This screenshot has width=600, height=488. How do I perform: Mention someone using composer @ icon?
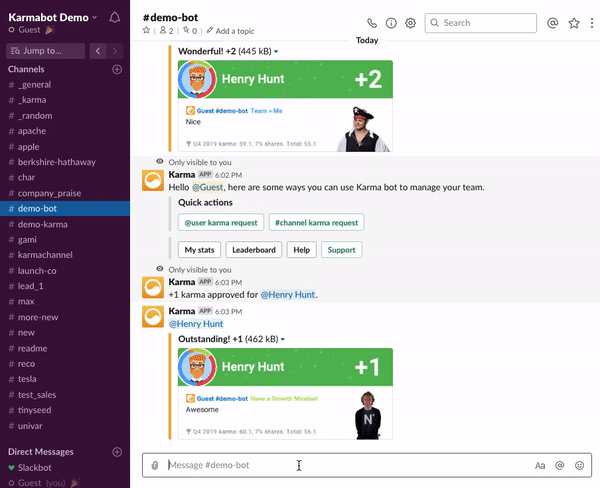tap(559, 465)
